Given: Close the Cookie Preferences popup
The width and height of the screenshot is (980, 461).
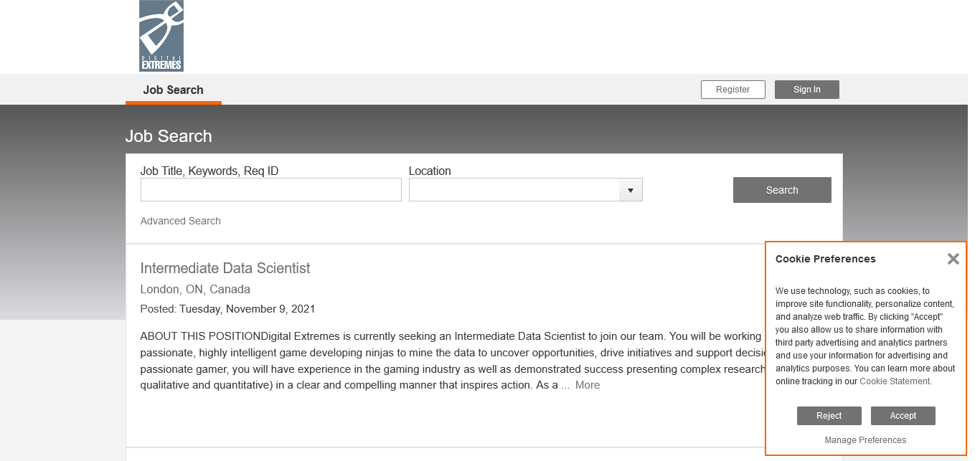Looking at the screenshot, I should (953, 259).
